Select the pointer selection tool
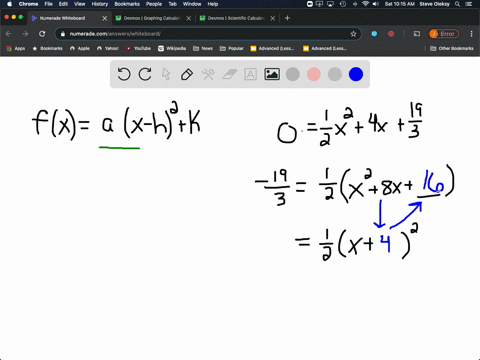 (166, 74)
